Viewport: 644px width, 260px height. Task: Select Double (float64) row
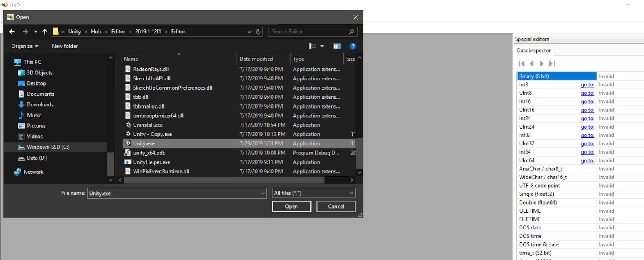580,203
